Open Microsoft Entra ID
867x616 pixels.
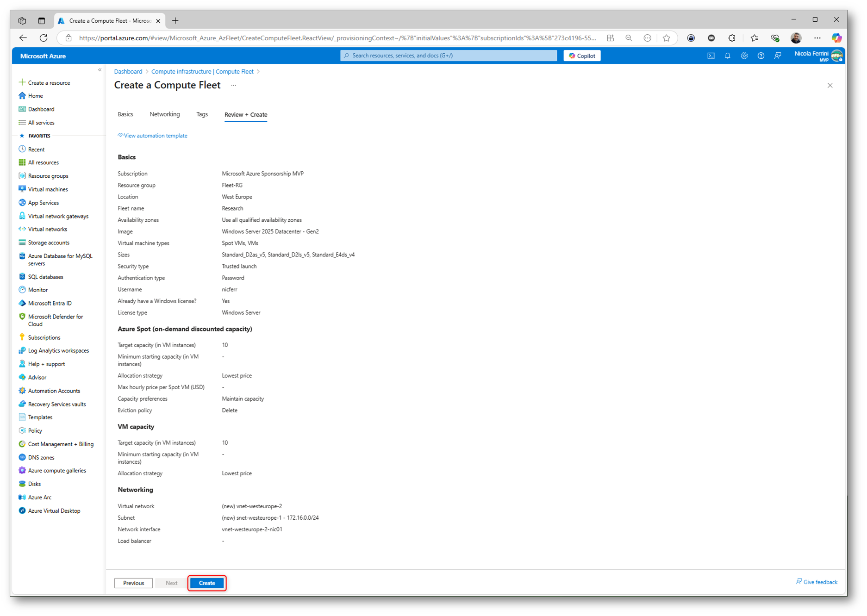[50, 303]
